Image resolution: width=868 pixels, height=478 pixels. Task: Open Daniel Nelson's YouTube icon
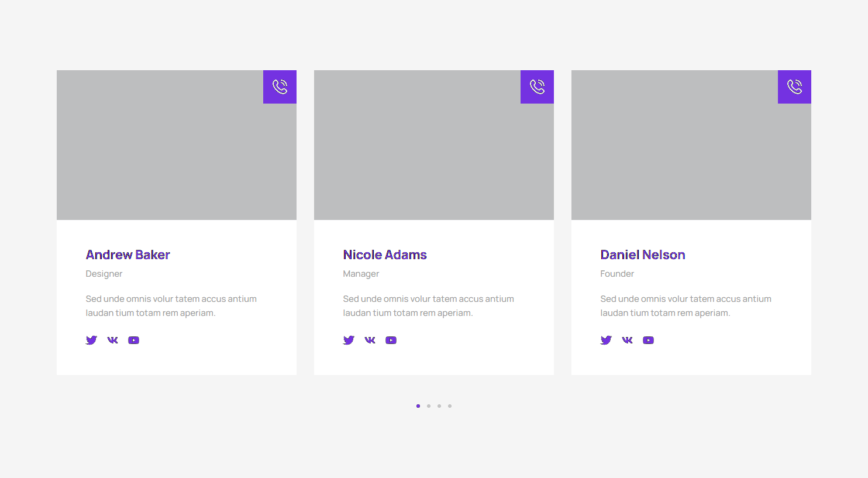coord(648,340)
